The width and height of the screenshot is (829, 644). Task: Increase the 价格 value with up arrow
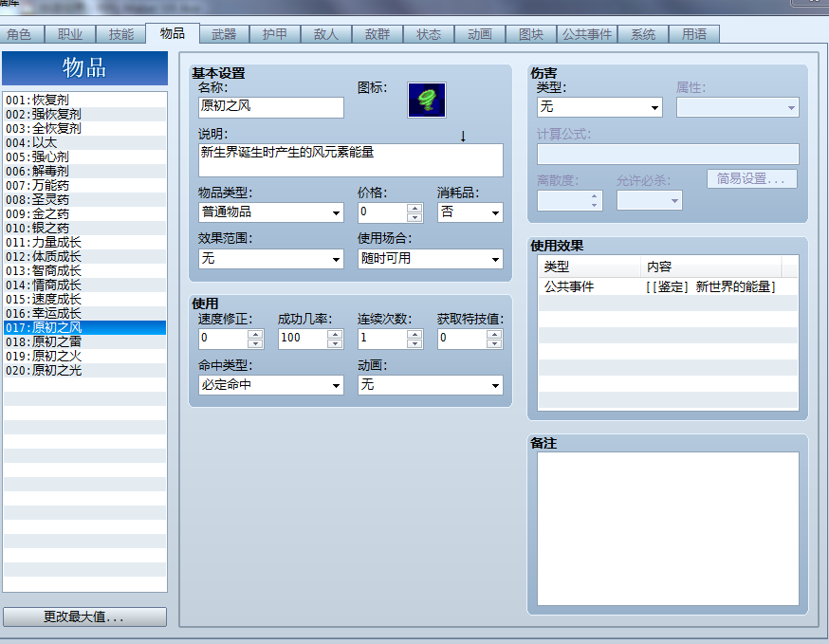415,208
